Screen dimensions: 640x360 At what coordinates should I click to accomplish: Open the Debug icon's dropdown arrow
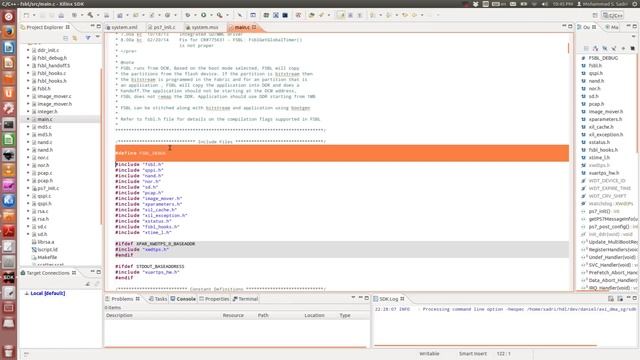[x=195, y=15]
